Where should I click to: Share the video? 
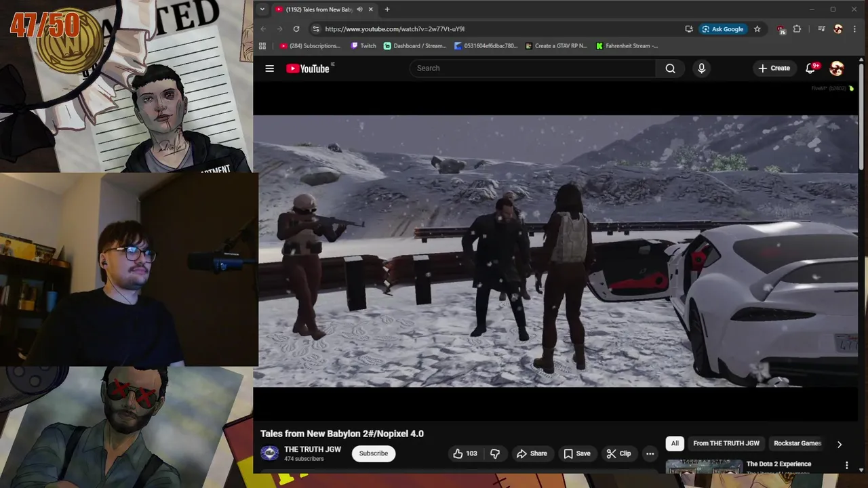(x=532, y=453)
